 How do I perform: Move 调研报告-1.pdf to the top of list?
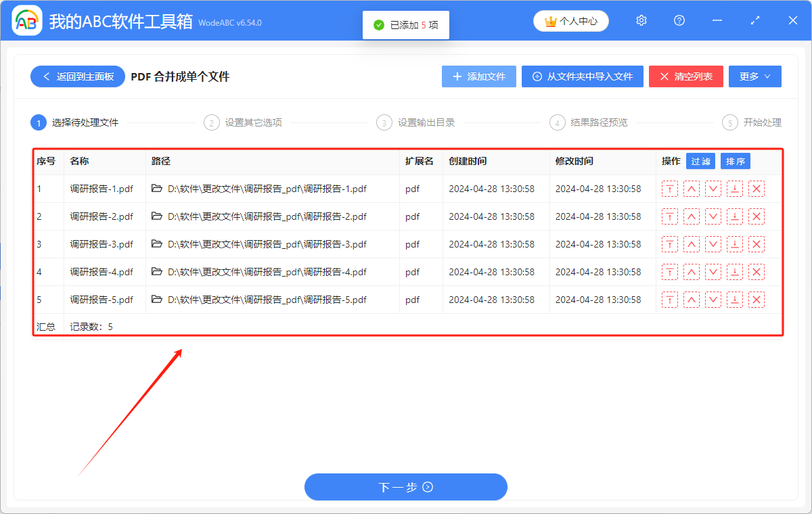669,189
